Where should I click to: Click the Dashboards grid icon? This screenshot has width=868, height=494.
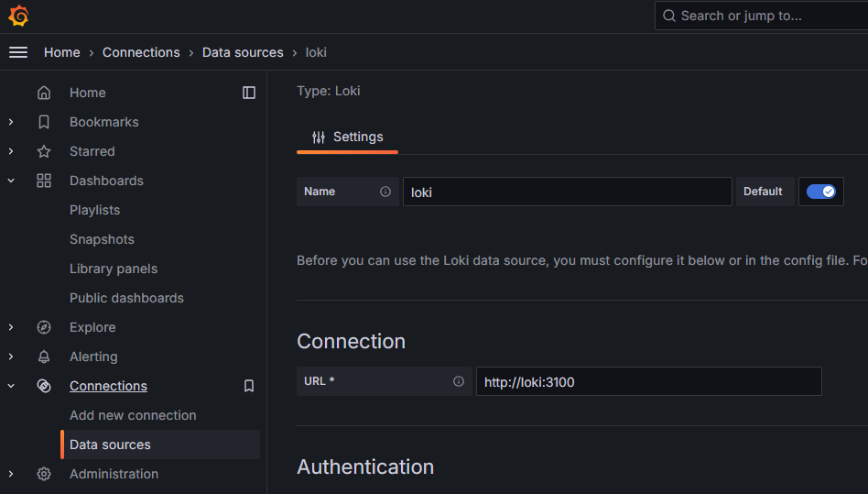tap(44, 181)
